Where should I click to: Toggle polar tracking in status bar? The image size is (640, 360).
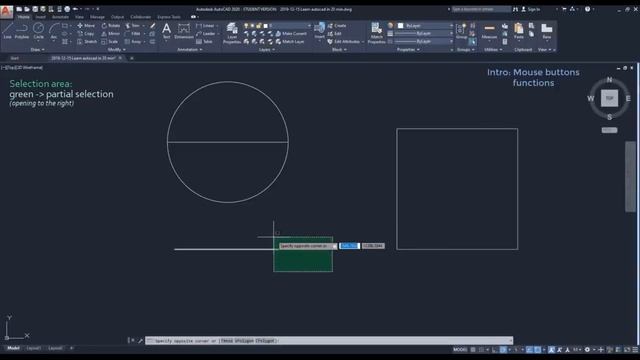click(x=503, y=349)
